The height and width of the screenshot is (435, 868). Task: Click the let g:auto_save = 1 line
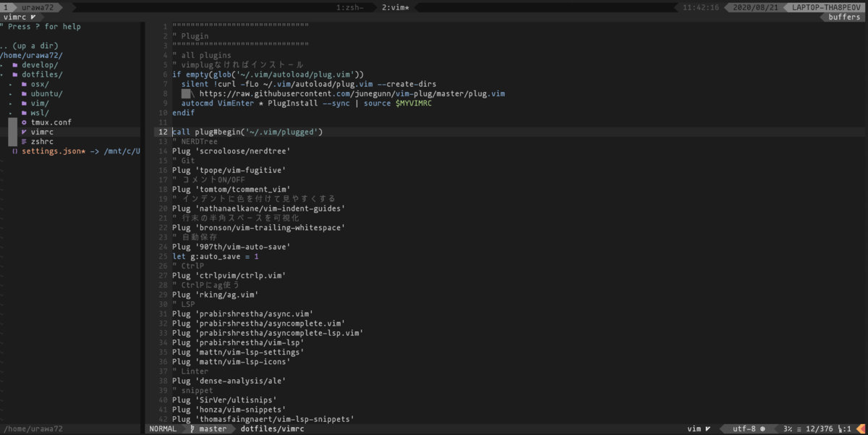(x=215, y=257)
